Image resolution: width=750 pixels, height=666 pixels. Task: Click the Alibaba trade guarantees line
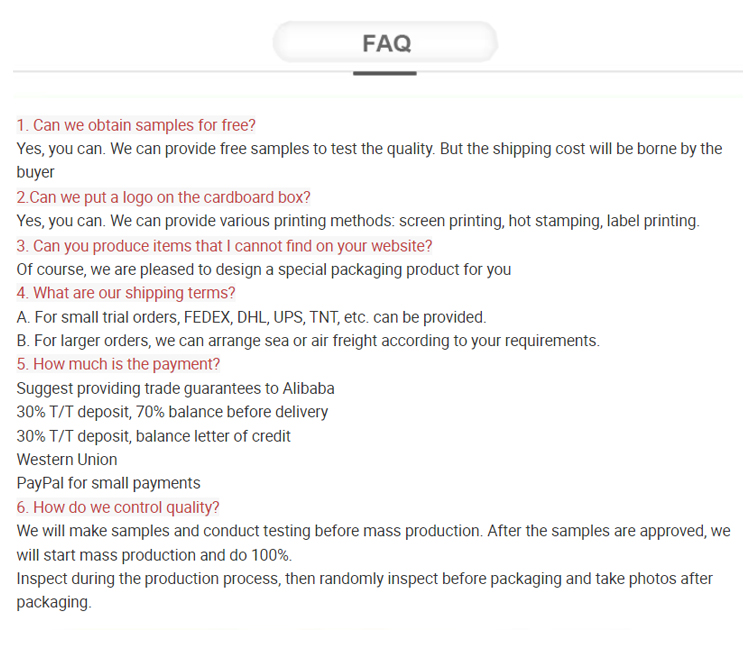click(x=176, y=388)
